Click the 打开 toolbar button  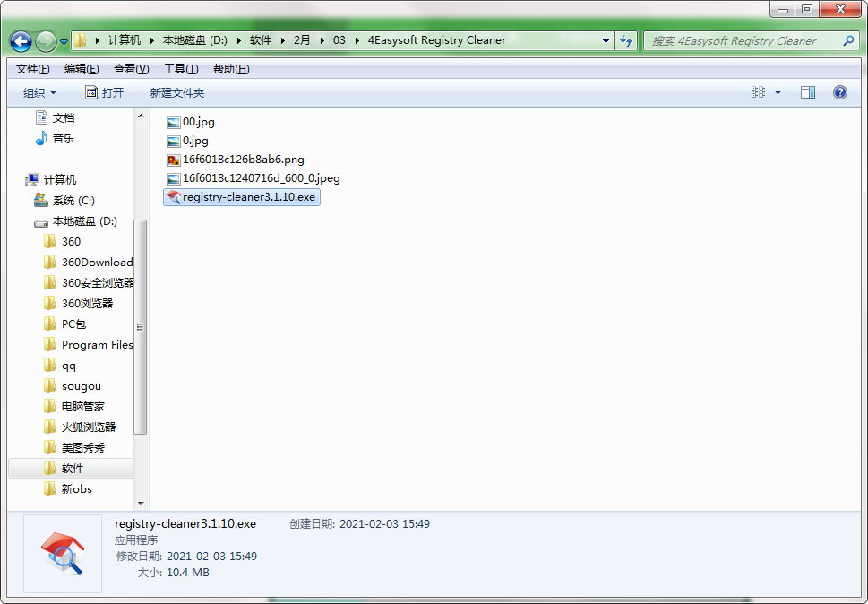tap(105, 92)
